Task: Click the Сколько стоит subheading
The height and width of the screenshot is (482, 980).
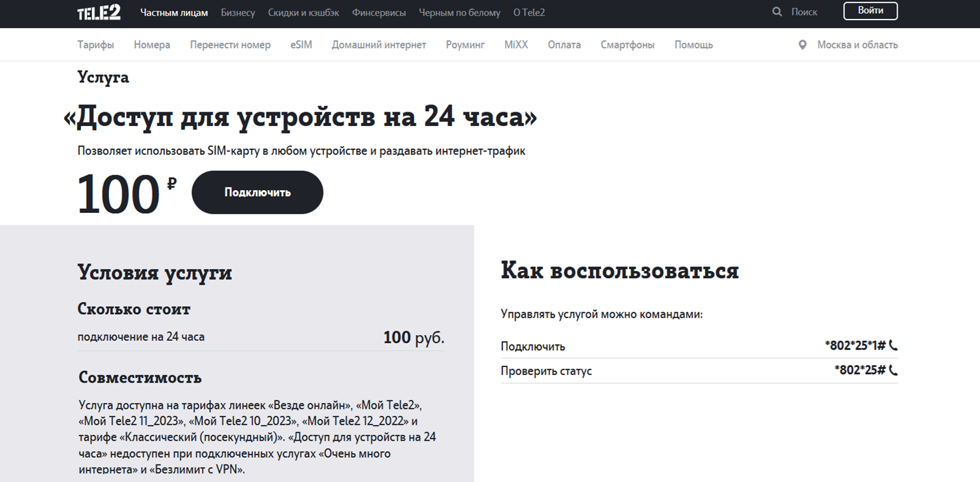Action: pos(134,309)
